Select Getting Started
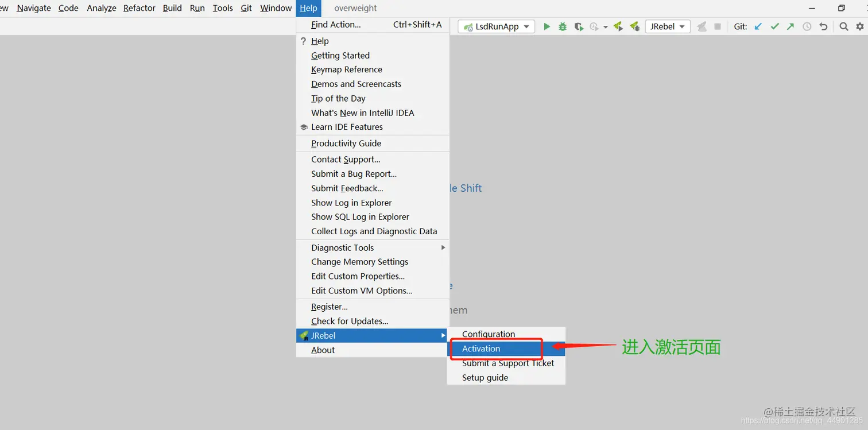The width and height of the screenshot is (868, 430). [x=372, y=55]
